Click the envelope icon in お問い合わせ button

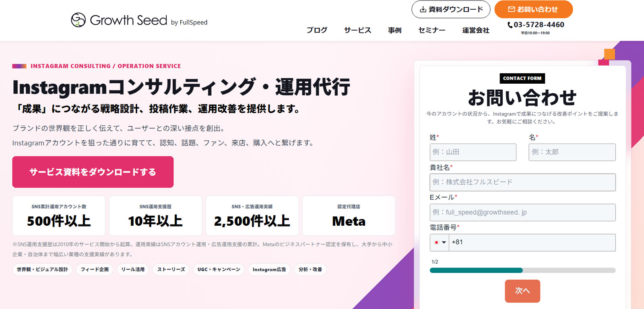coord(511,9)
